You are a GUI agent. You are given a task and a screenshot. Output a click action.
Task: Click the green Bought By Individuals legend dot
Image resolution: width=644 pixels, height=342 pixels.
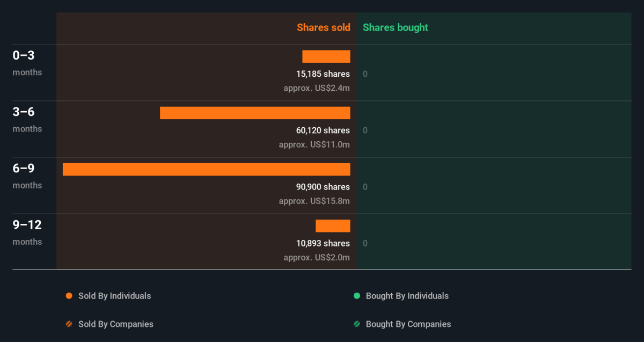[357, 296]
